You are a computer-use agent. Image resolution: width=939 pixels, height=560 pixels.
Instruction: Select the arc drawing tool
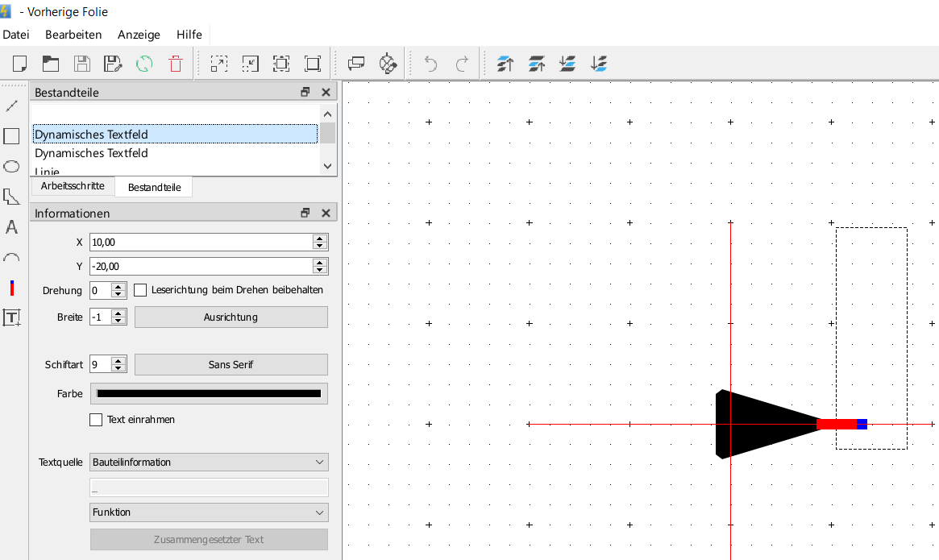coord(12,258)
